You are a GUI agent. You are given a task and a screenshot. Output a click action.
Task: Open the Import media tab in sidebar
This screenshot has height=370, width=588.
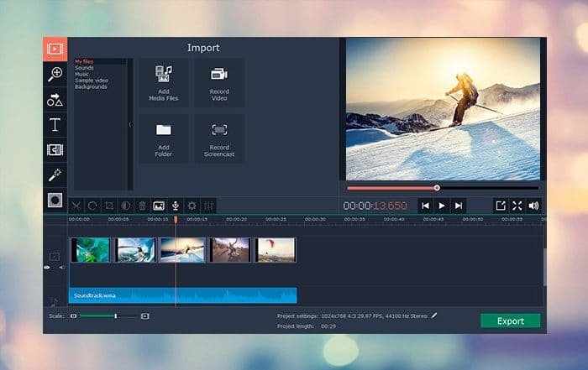pyautogui.click(x=55, y=49)
